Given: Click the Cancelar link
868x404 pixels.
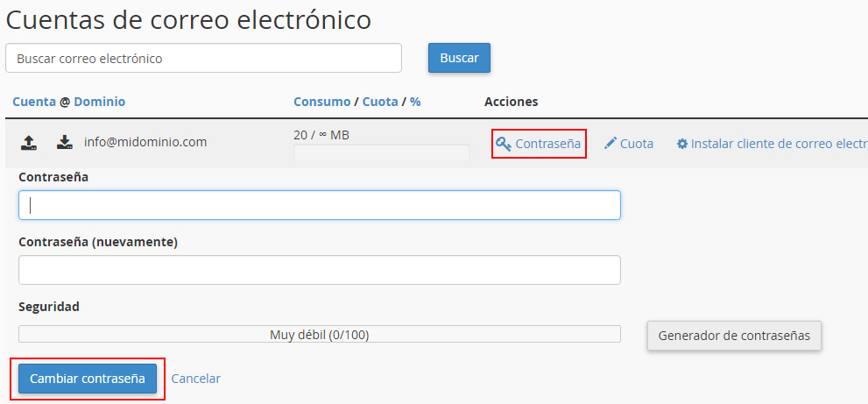Looking at the screenshot, I should tap(196, 379).
